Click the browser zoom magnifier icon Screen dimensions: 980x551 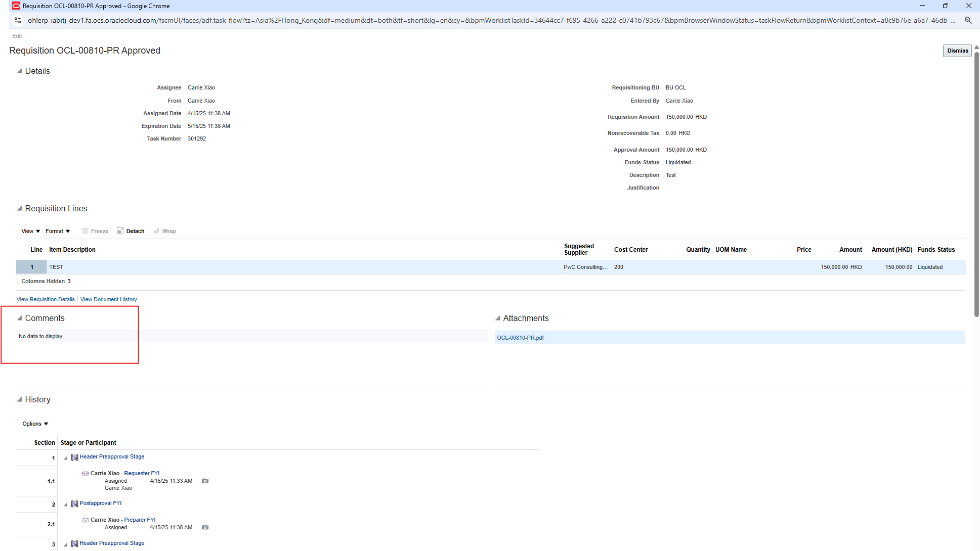pyautogui.click(x=968, y=20)
